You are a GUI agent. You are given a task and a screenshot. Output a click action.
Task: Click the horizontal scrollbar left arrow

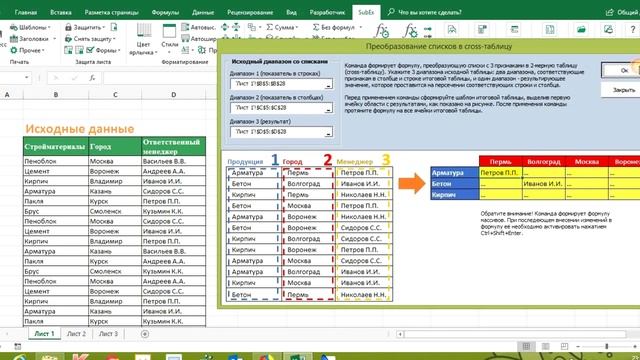[400, 334]
